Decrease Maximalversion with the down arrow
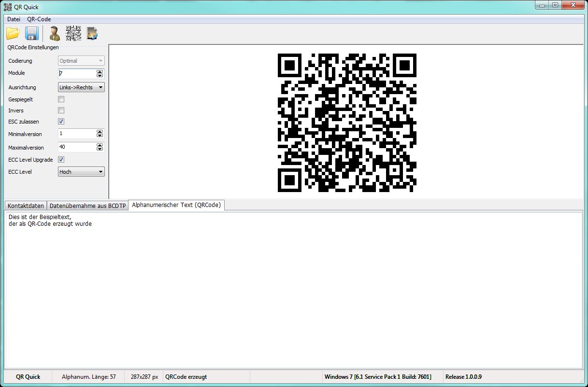Image resolution: width=588 pixels, height=387 pixels. (x=100, y=149)
